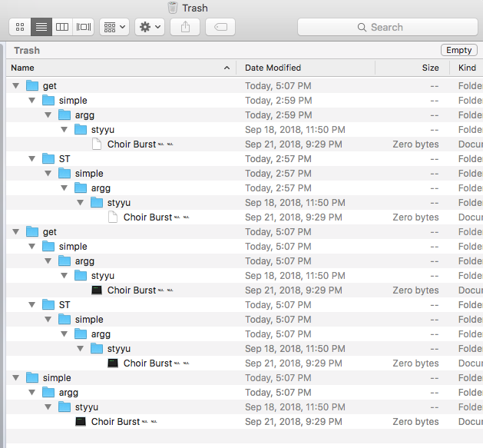This screenshot has width=483, height=448.
Task: Click the Share toolbar button
Action: (185, 27)
